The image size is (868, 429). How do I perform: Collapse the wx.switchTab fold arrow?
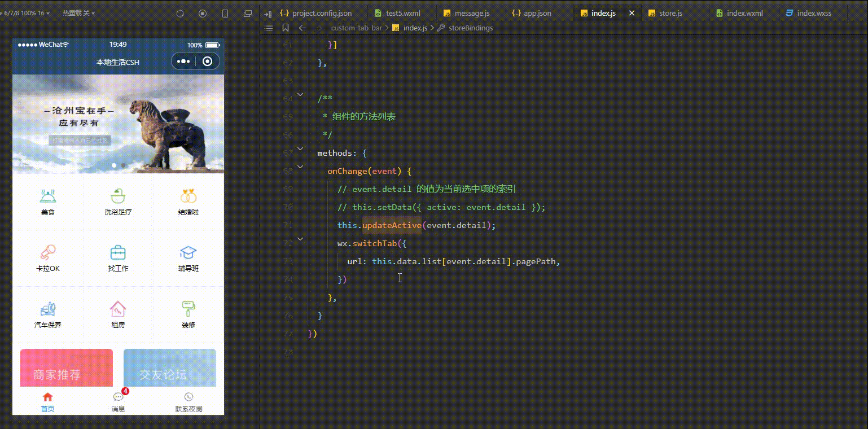(x=300, y=239)
